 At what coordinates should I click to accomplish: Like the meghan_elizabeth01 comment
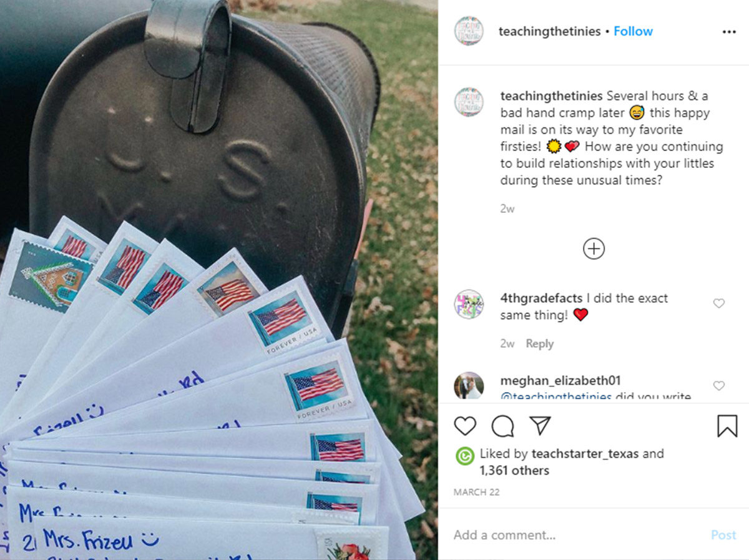click(718, 386)
